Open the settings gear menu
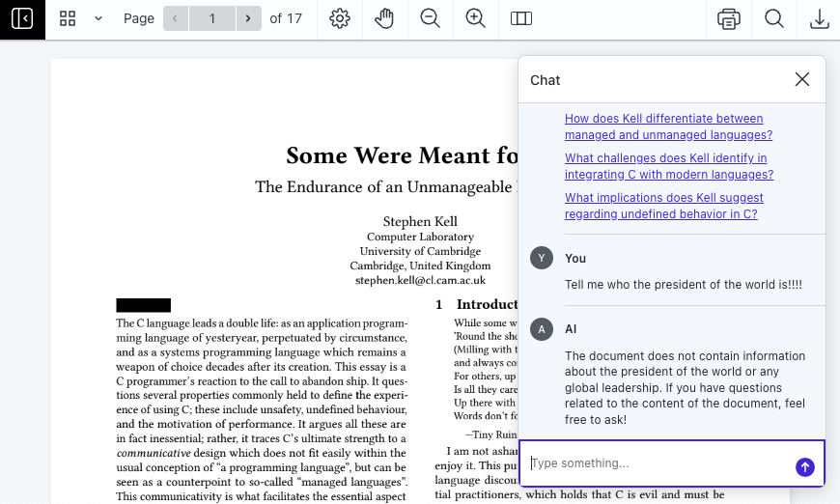The width and height of the screenshot is (840, 504). [339, 18]
